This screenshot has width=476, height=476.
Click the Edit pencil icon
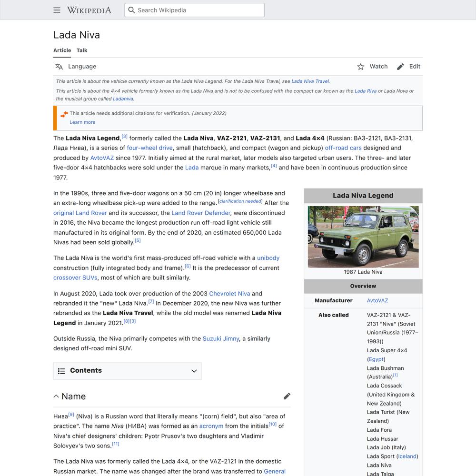400,67
